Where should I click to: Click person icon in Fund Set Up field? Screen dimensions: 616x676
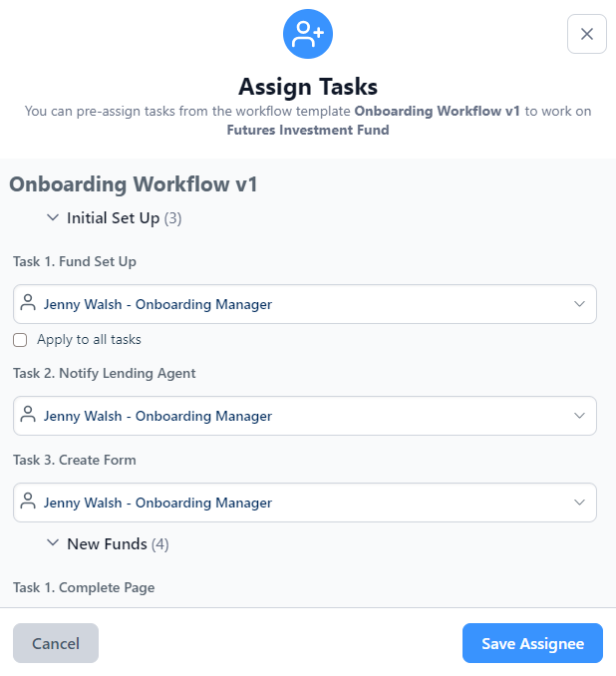[28, 304]
